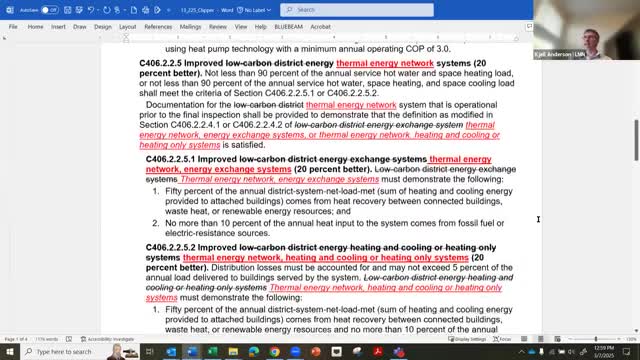The width and height of the screenshot is (640, 360).
Task: Expand the No Label sensitivity dropdown
Action: pos(254,10)
